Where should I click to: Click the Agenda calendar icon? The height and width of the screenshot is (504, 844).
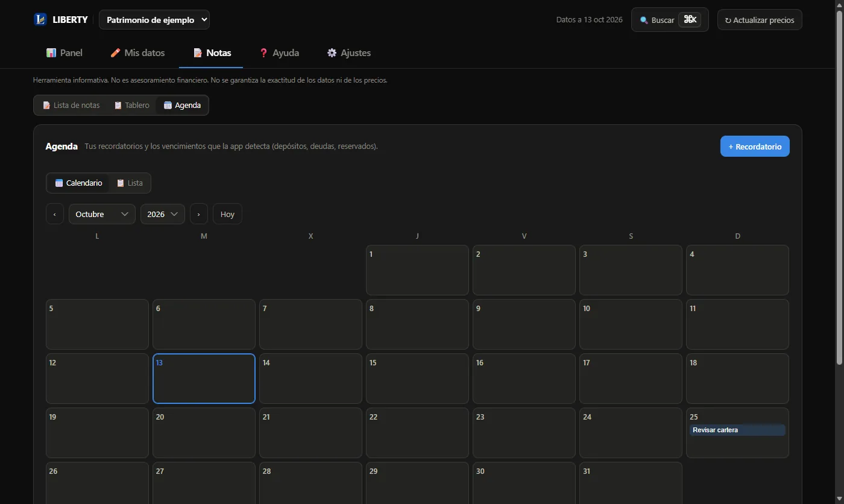click(x=168, y=105)
